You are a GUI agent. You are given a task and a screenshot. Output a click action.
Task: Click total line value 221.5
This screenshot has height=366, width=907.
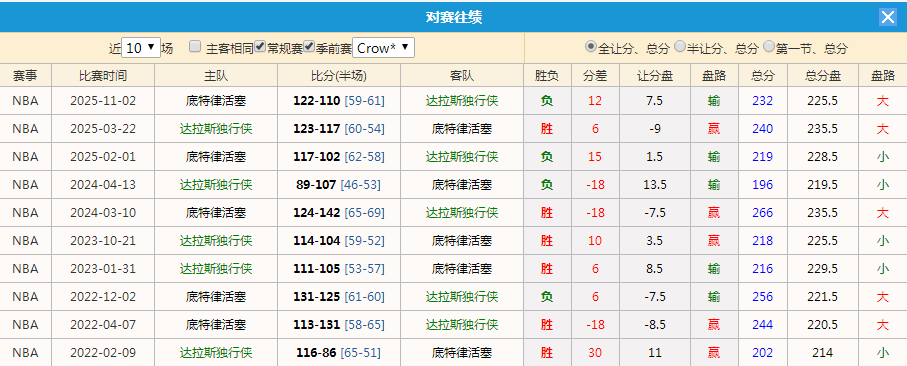(x=823, y=297)
